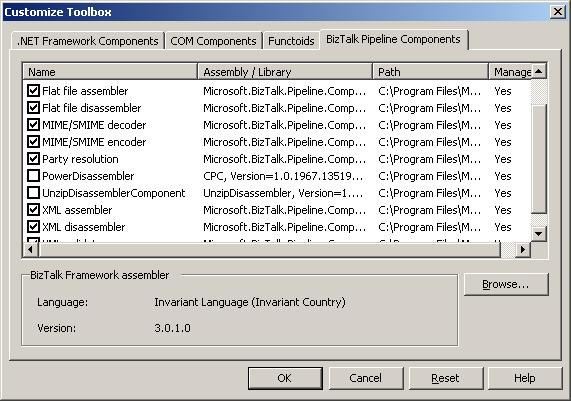Select the XML disassembler row name
The width and height of the screenshot is (571, 401).
[x=83, y=227]
